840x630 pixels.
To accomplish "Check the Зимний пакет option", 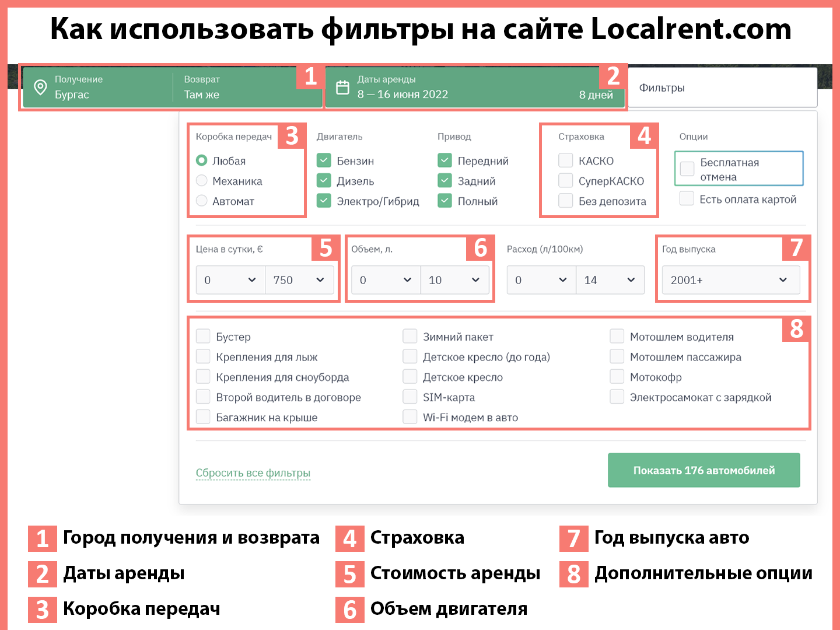I will pyautogui.click(x=410, y=336).
